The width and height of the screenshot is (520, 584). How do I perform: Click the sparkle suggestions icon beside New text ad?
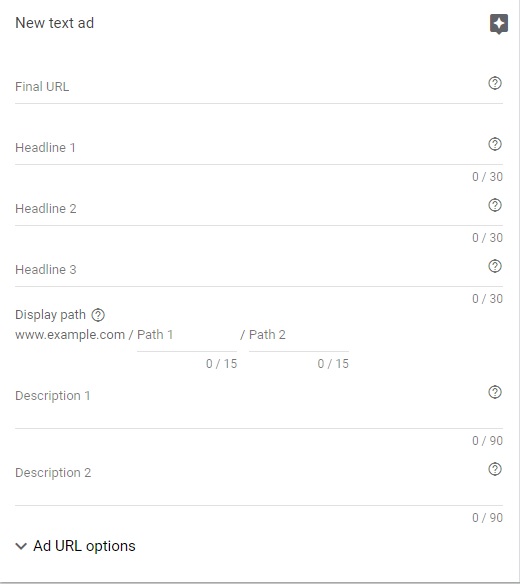coord(499,24)
